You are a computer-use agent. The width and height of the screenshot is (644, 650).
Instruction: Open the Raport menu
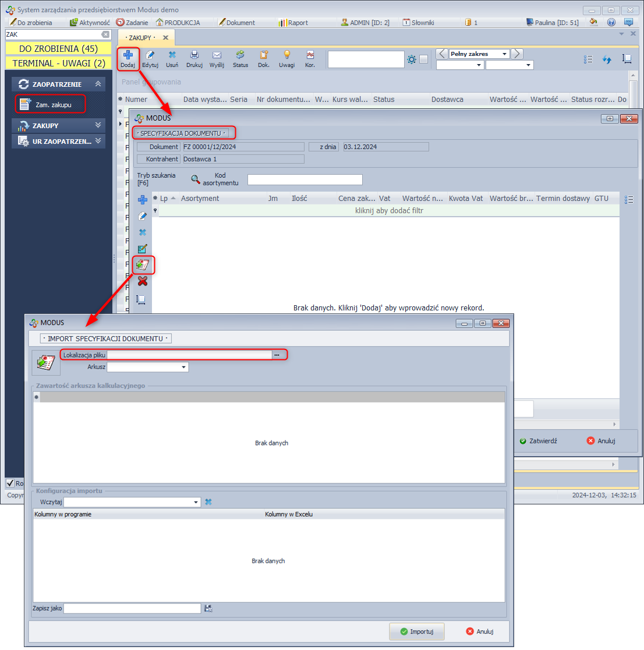pos(293,23)
